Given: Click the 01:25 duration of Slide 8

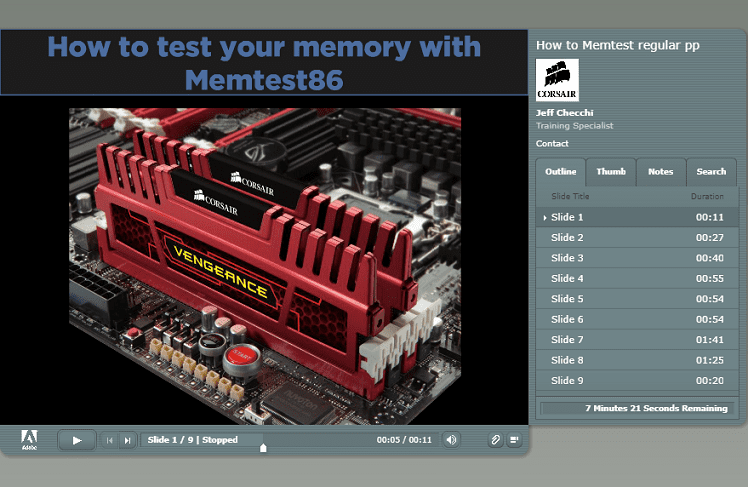Looking at the screenshot, I should tap(709, 361).
